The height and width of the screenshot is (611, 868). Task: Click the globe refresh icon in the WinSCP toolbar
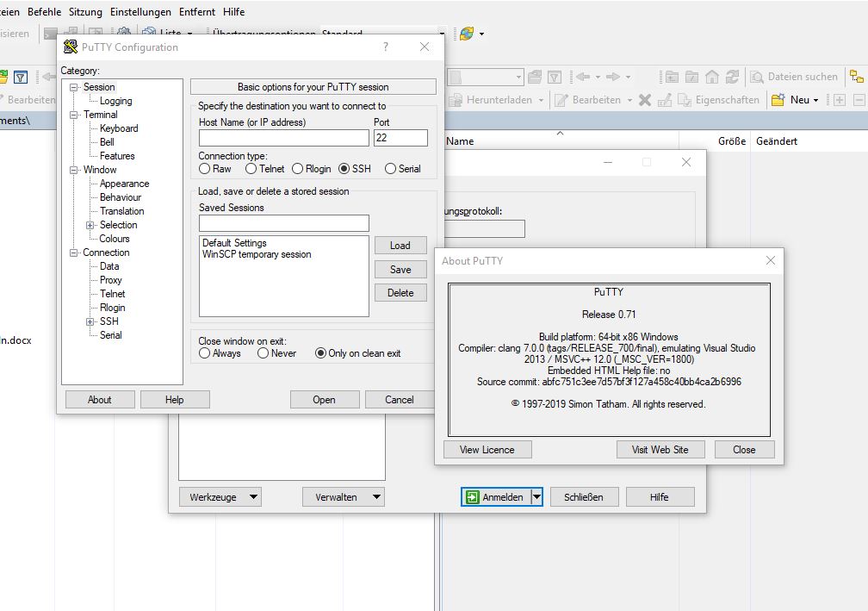[467, 34]
